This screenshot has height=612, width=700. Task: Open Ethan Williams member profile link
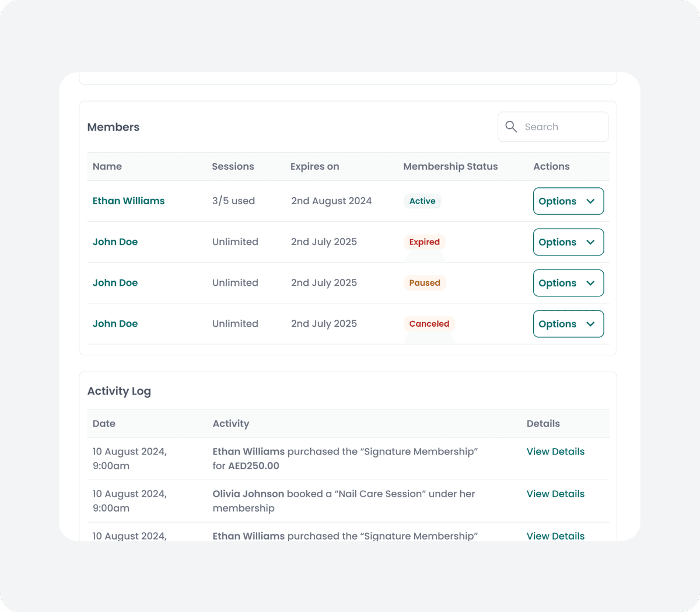128,201
